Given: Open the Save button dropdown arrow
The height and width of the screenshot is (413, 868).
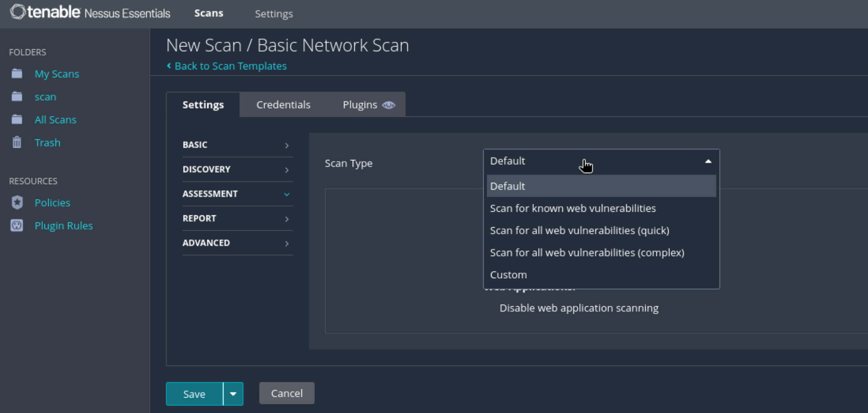Looking at the screenshot, I should 233,394.
